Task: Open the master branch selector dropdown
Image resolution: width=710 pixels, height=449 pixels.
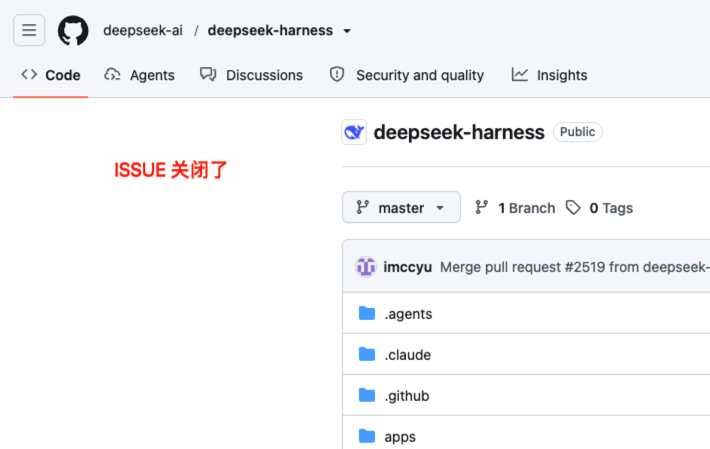Action: [401, 207]
